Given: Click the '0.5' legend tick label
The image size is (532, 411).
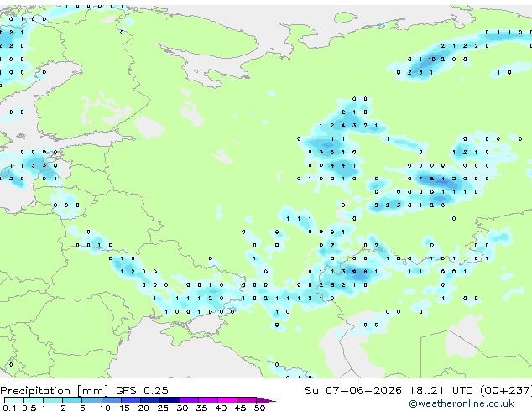Looking at the screenshot, I should point(29,408).
